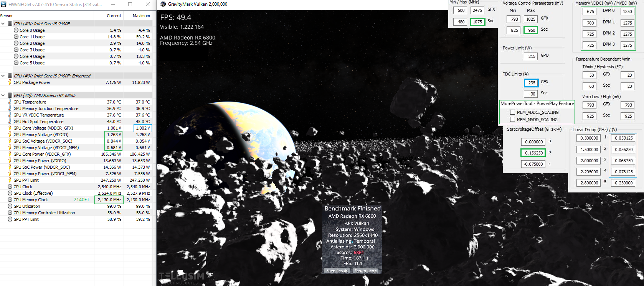
Task: Click the GFX TVmin field showing 50
Action: click(590, 75)
